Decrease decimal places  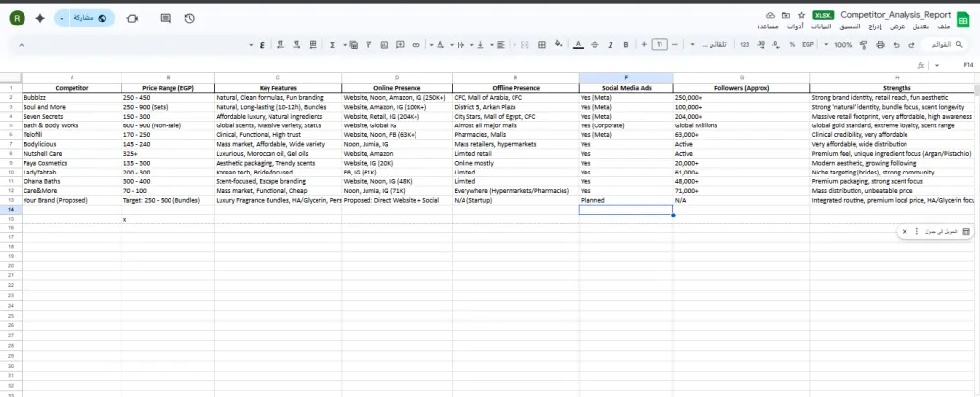pyautogui.click(x=776, y=45)
